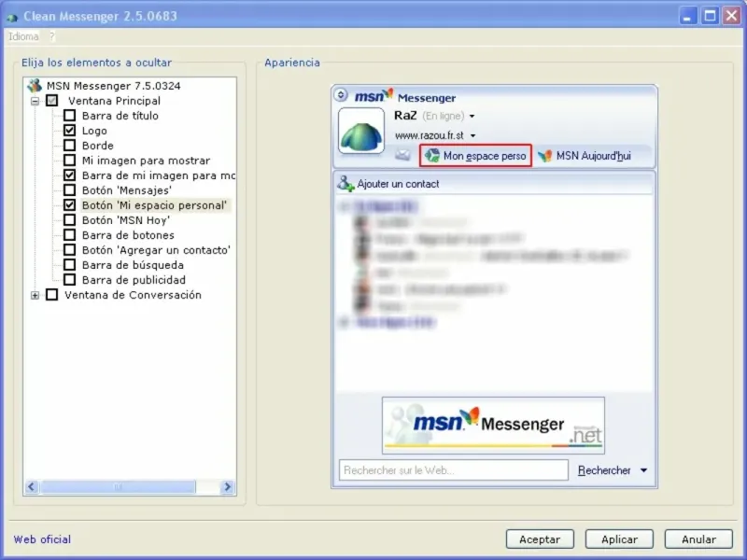Open the www.razou.fr.st dropdown arrow
This screenshot has width=747, height=560.
[473, 135]
